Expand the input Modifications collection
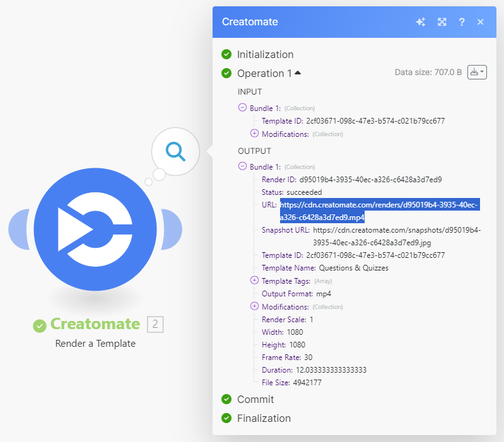 [254, 134]
